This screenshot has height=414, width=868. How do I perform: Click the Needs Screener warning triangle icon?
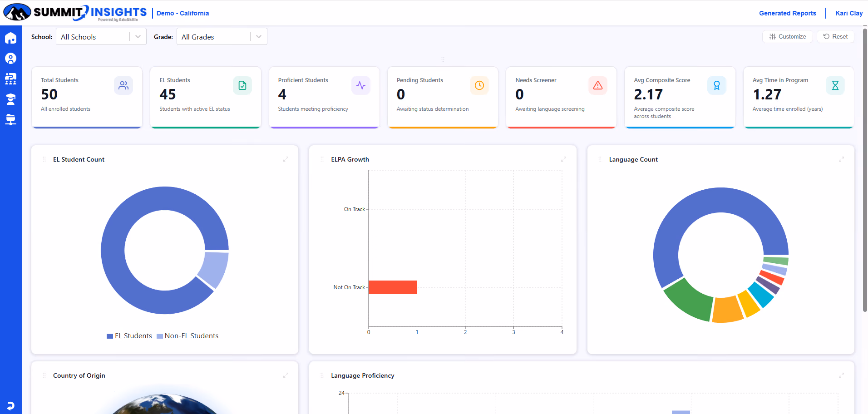(x=598, y=85)
